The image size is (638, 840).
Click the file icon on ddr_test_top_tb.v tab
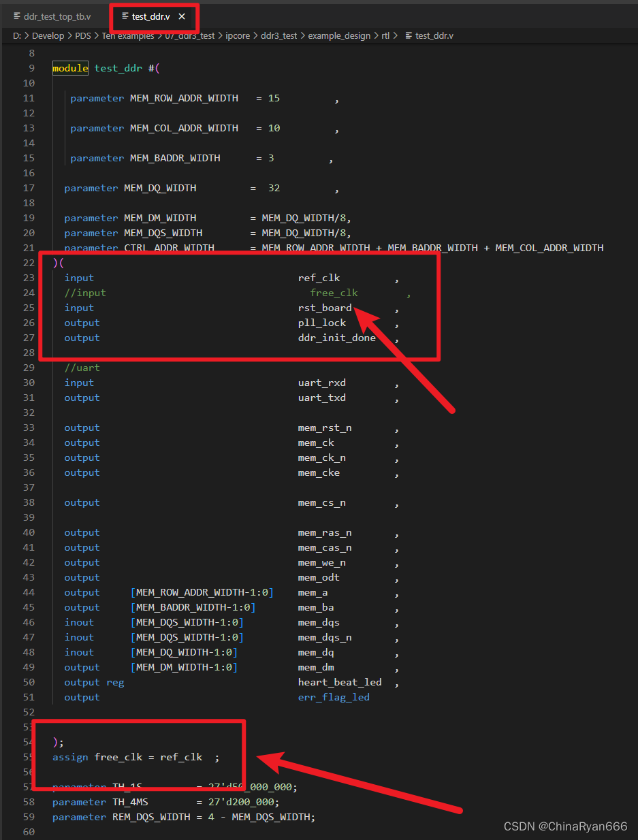pos(17,16)
